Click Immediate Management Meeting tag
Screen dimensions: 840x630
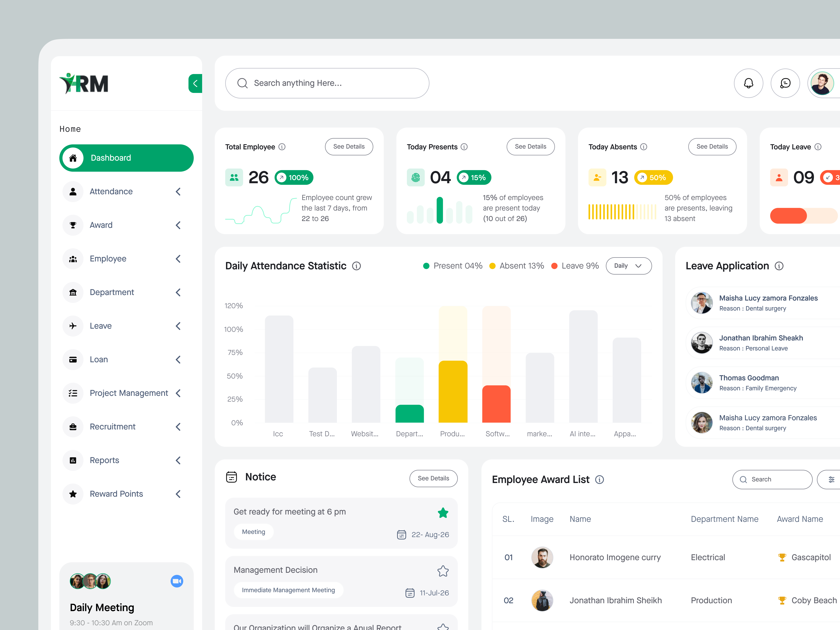pos(289,590)
